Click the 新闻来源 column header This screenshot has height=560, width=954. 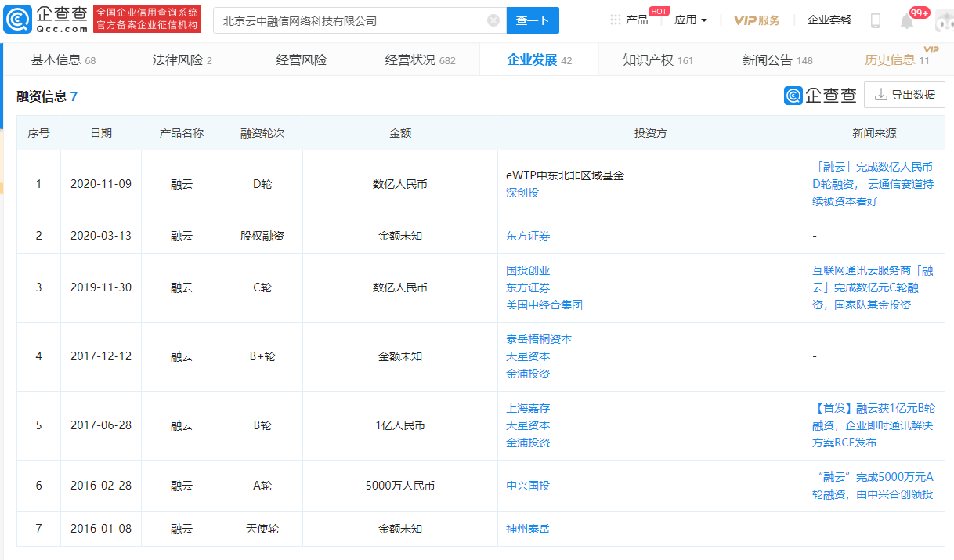(x=875, y=133)
